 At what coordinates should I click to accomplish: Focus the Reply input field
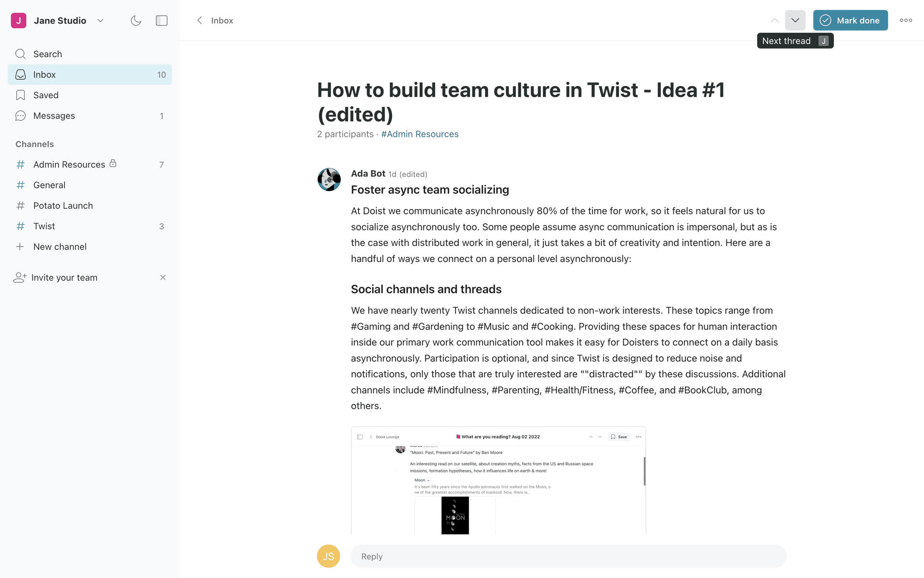click(x=568, y=556)
